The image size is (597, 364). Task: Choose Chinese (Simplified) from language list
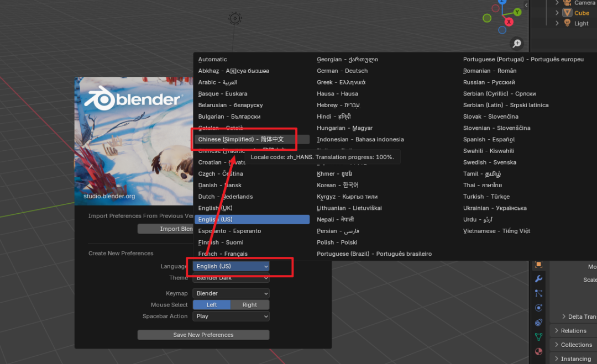click(241, 139)
